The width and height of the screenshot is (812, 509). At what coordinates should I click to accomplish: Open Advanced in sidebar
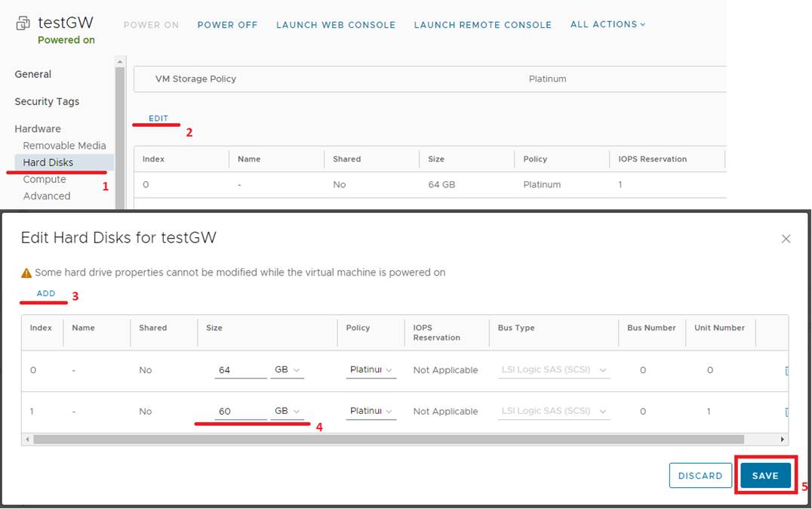tap(47, 196)
